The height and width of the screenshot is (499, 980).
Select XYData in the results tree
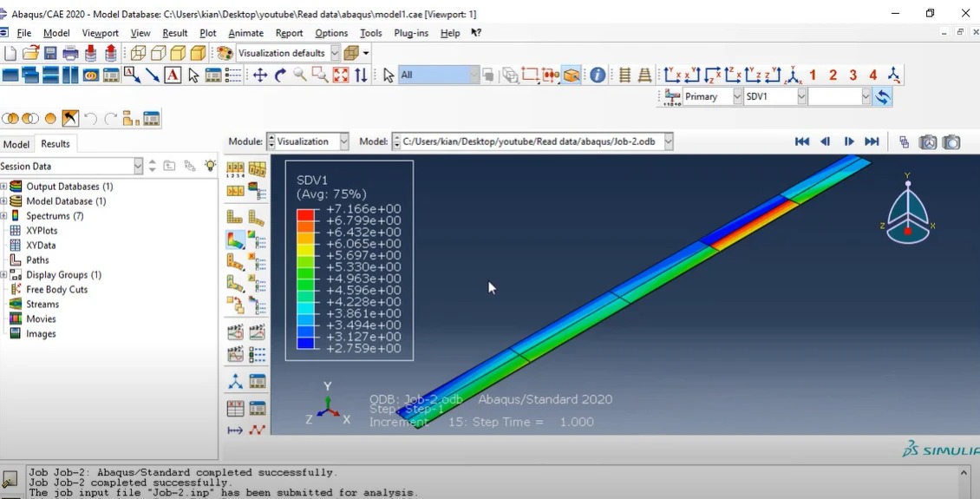41,245
